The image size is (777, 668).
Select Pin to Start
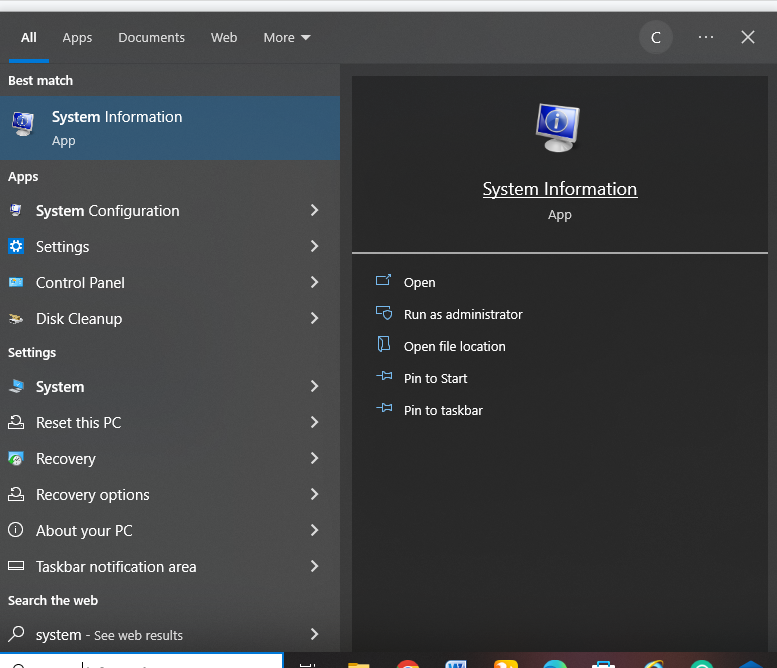click(435, 379)
